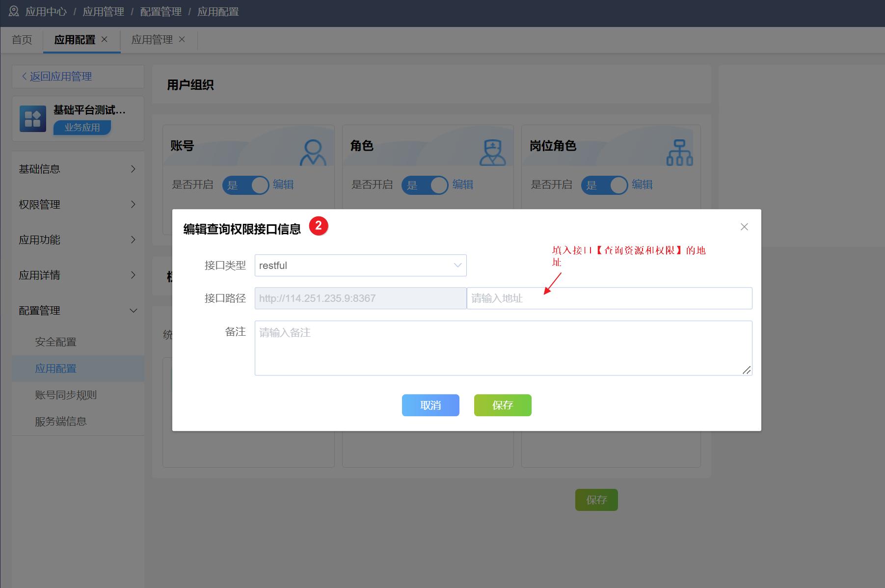Expand the 应用详情 sidebar section
Viewport: 885px width, 588px height.
pos(78,275)
